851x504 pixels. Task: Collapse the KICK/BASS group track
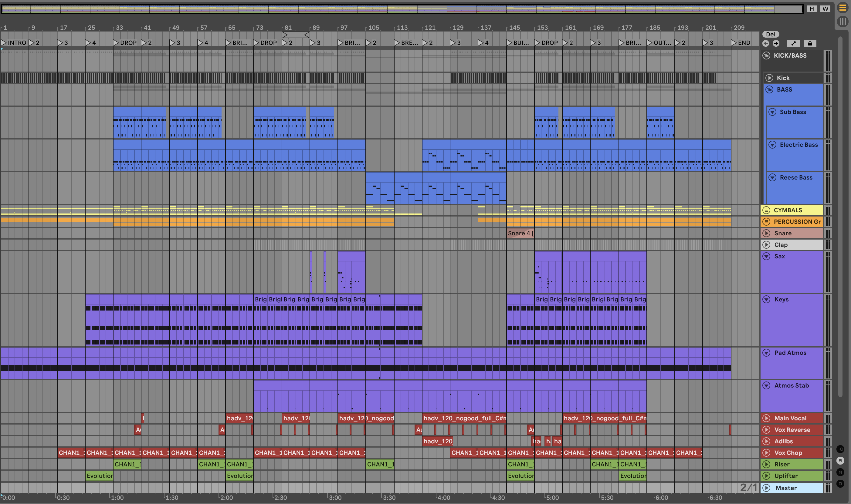pyautogui.click(x=766, y=56)
